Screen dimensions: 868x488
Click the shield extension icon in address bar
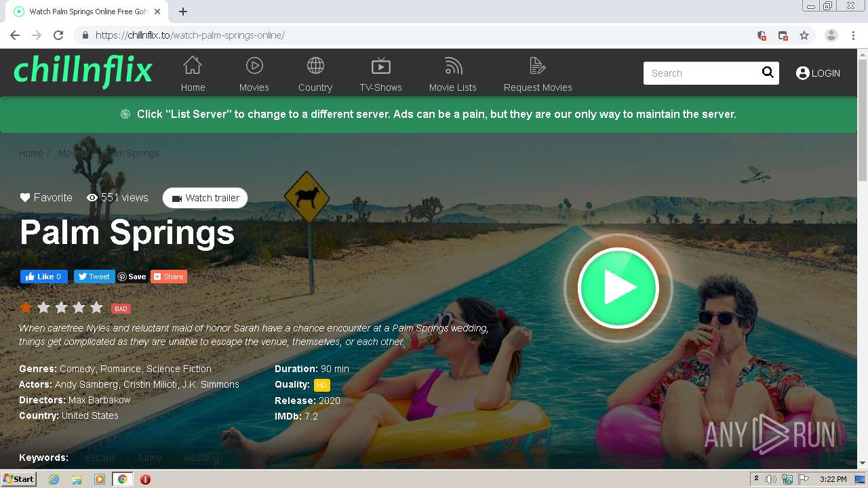click(762, 35)
